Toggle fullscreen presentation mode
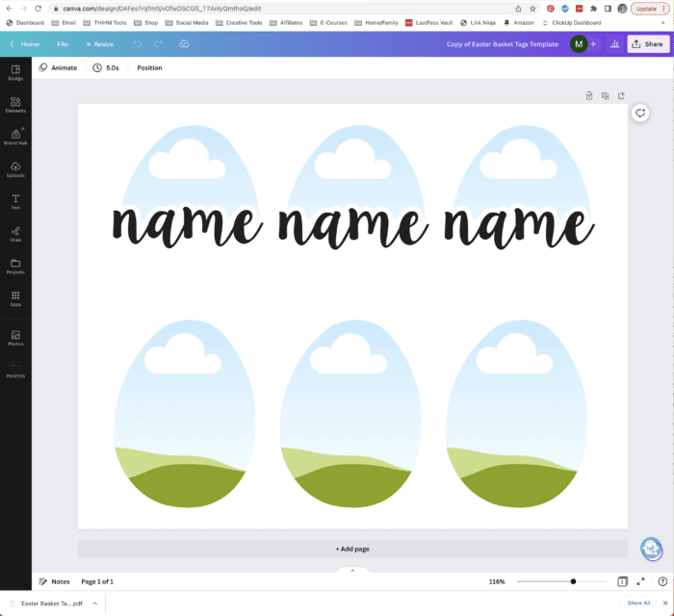This screenshot has height=616, width=674. (641, 581)
